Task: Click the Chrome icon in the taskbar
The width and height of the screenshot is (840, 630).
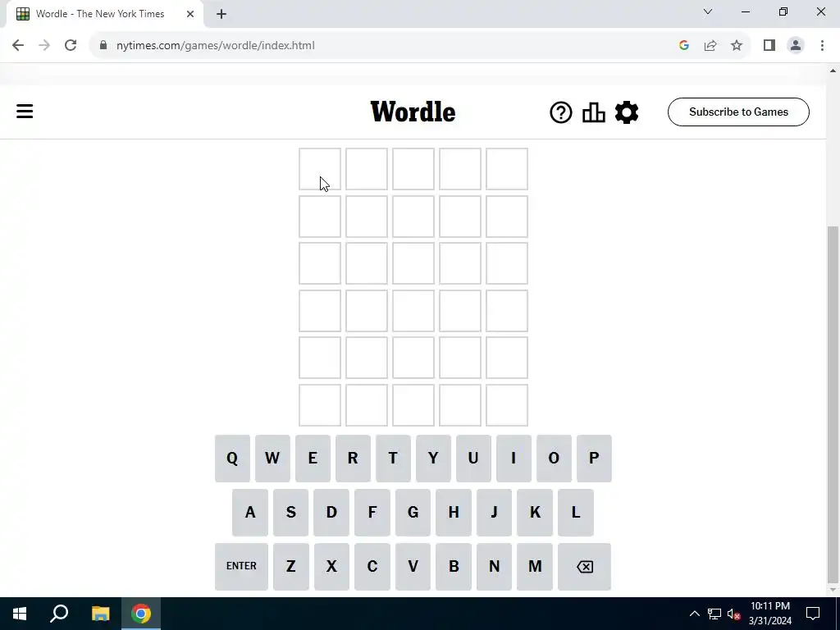Action: point(141,614)
